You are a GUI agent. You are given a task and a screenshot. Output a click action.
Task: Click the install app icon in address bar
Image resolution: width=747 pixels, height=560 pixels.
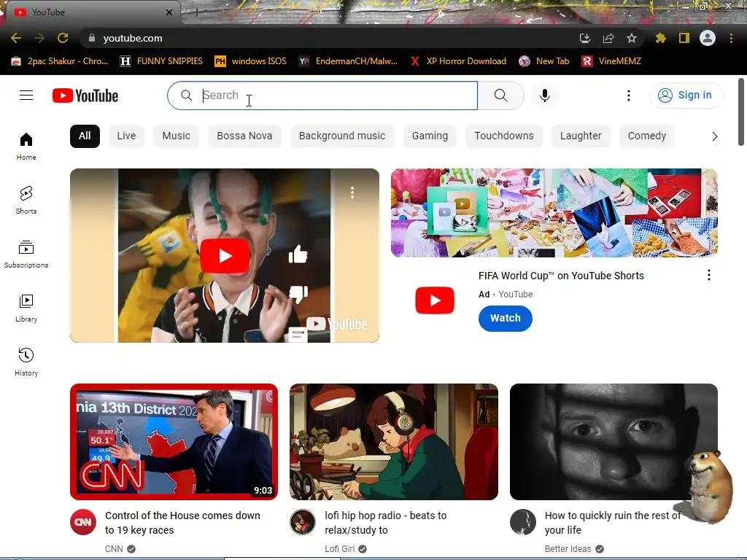585,38
